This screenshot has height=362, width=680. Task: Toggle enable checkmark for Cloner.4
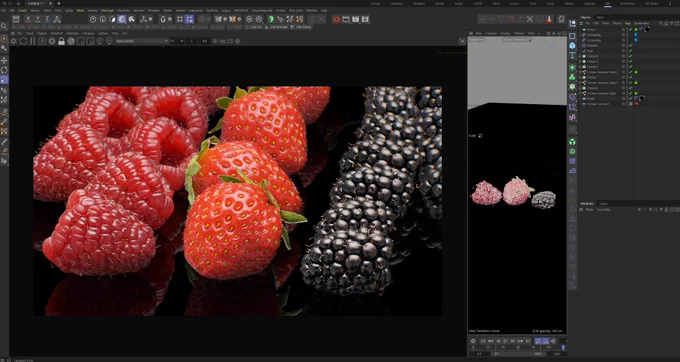coord(631,56)
